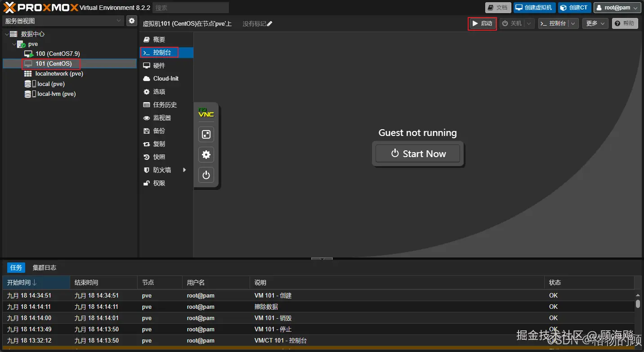Select the datacenter node 数据中心

(32, 34)
